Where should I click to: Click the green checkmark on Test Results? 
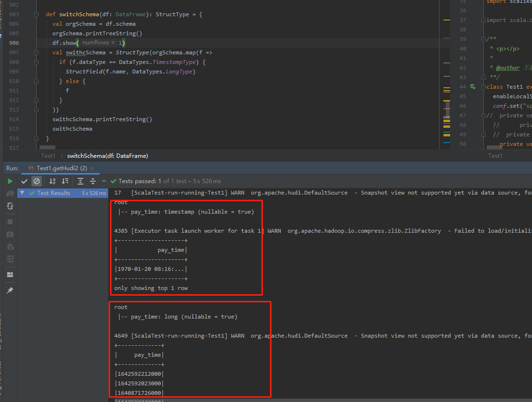[x=32, y=193]
